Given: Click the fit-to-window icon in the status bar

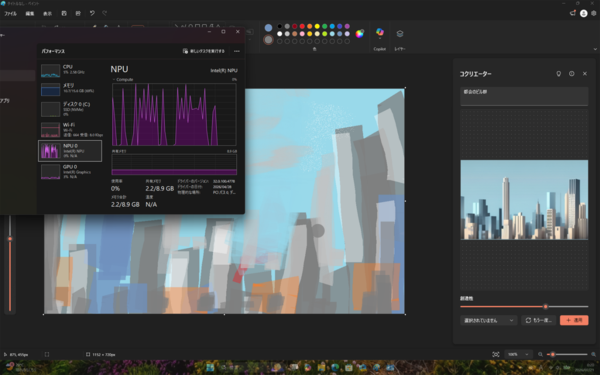Looking at the screenshot, I should pos(496,354).
